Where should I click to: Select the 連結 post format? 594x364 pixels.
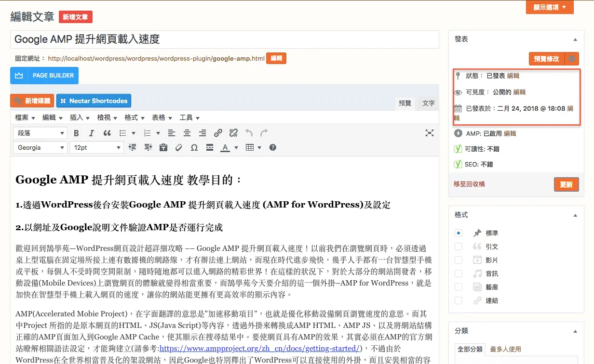tap(459, 300)
